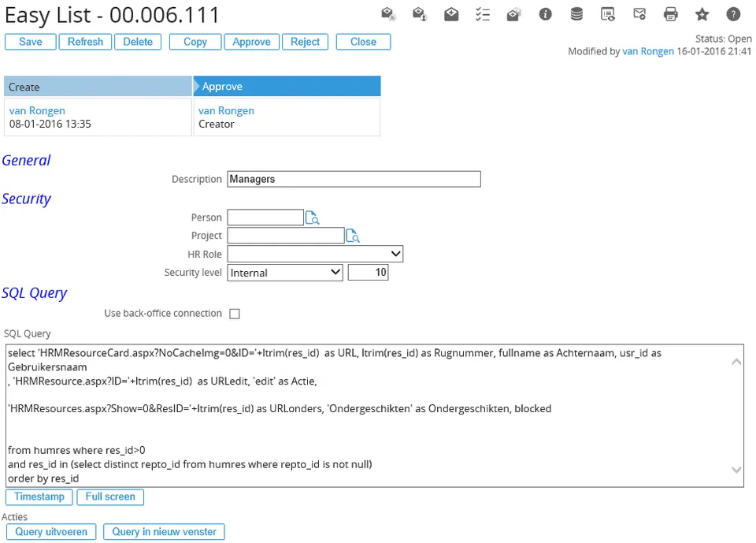Run Query uitvoeren
The image size is (756, 543).
click(51, 532)
